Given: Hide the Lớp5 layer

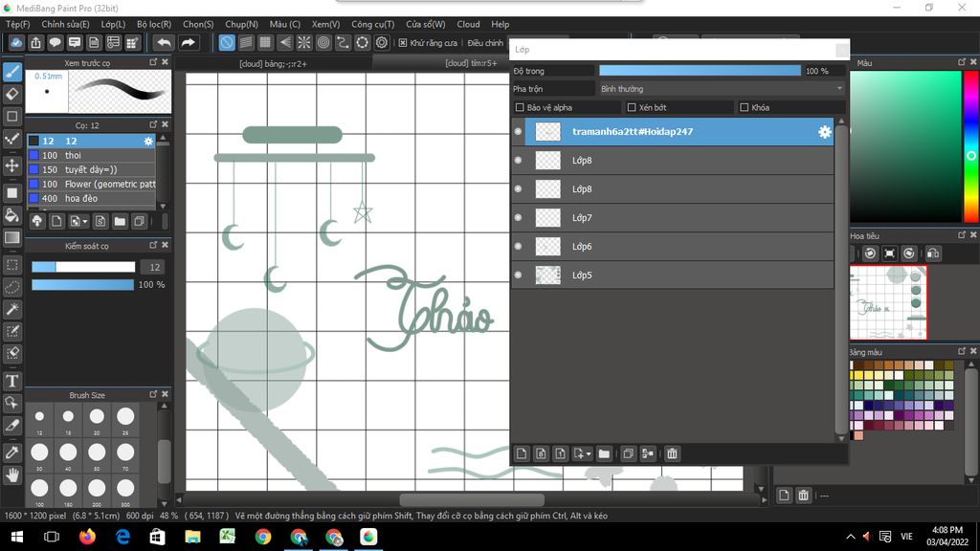Looking at the screenshot, I should coord(518,275).
